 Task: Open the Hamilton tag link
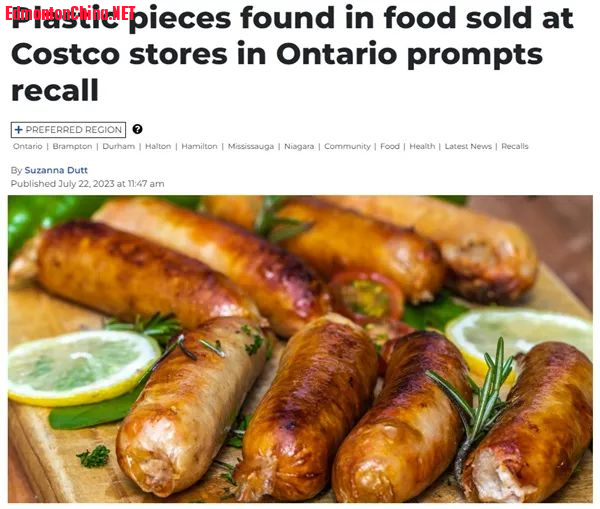199,146
